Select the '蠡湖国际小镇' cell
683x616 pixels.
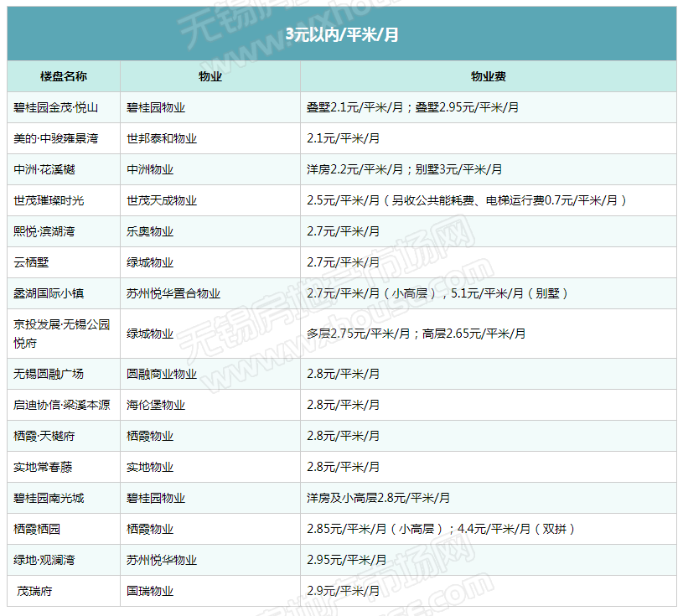(x=64, y=293)
